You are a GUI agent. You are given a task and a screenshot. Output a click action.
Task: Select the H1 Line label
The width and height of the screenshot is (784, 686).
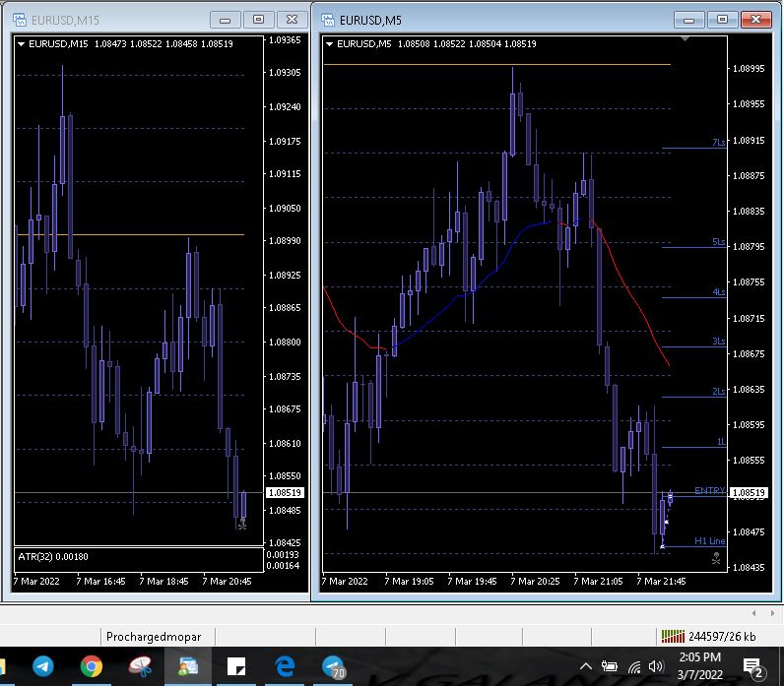click(x=709, y=540)
